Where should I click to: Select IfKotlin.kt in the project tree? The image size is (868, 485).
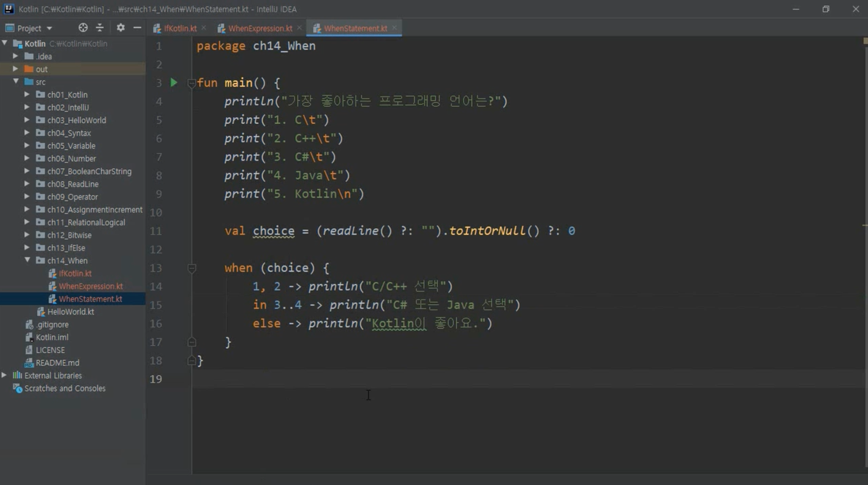[x=75, y=274]
